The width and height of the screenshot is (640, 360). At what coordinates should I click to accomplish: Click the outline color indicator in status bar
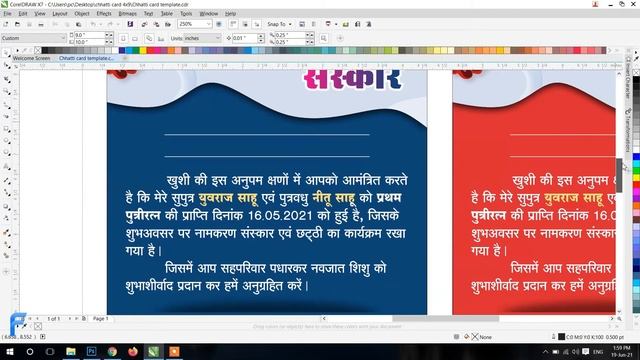tap(562, 337)
